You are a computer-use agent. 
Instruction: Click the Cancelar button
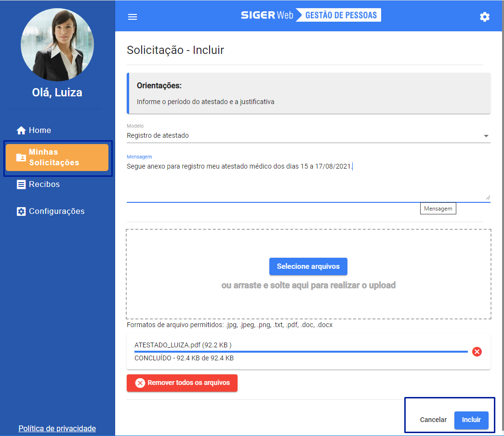[x=433, y=420]
